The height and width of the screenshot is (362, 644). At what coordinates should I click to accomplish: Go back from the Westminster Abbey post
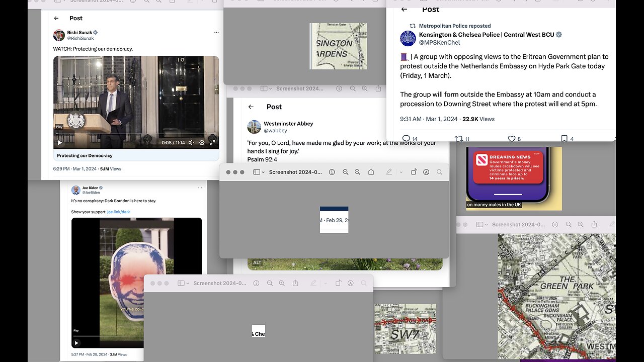(x=251, y=107)
